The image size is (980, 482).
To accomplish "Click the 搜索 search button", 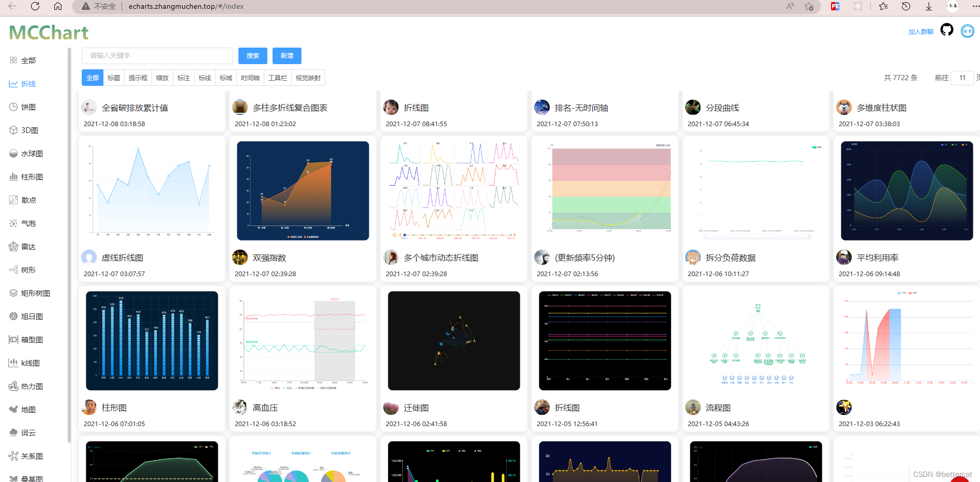I will [253, 55].
